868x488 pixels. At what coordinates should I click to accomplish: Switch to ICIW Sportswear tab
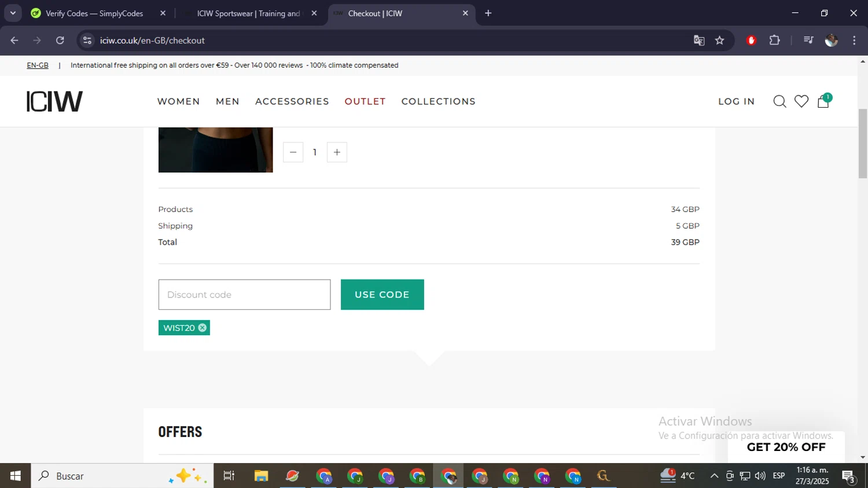[x=248, y=13]
